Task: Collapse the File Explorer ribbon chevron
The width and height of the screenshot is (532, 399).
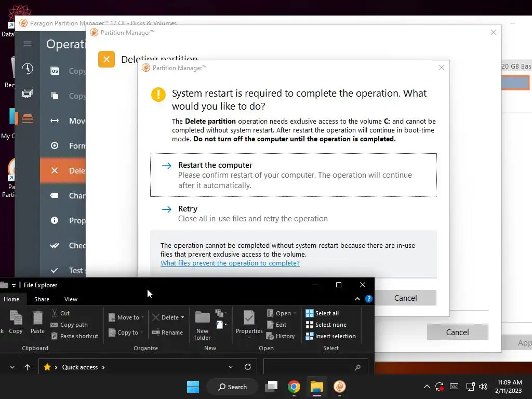Action: pos(357,299)
